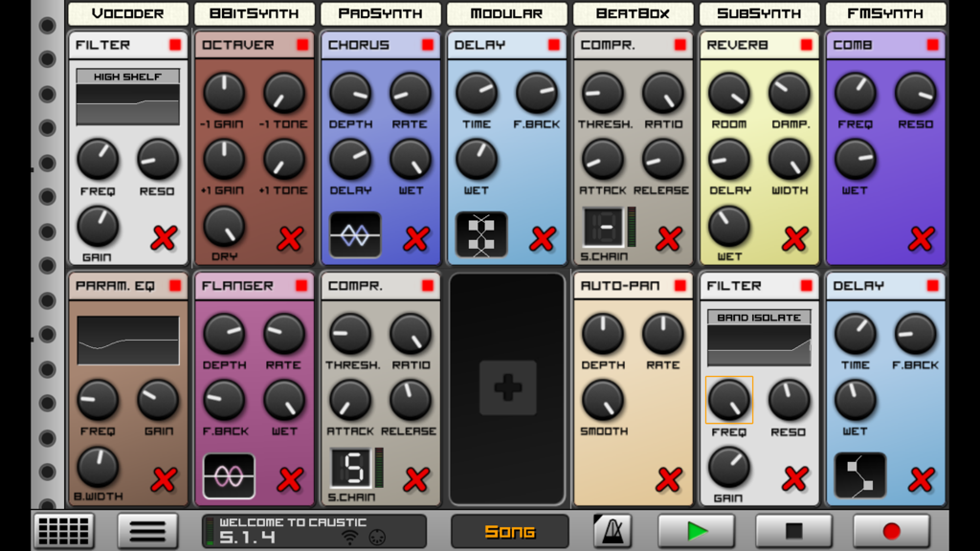
Task: Click the metronome icon
Action: tap(612, 531)
